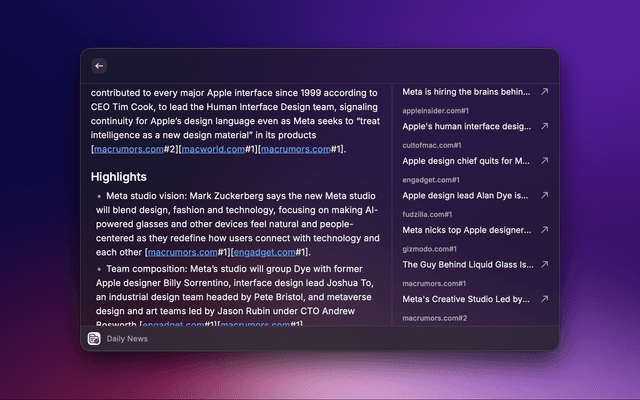Open 'Apple design lead Alan Dye is...' source

pyautogui.click(x=466, y=196)
